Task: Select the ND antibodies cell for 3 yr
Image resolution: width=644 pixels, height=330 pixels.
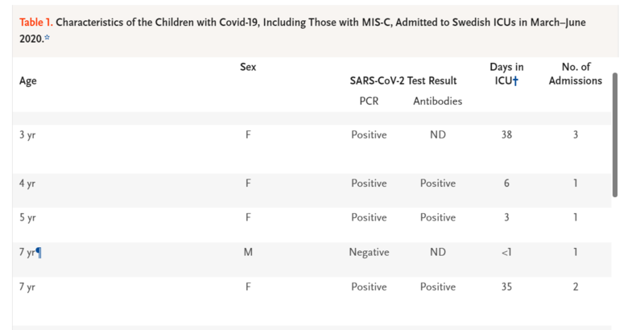Action: coord(438,134)
